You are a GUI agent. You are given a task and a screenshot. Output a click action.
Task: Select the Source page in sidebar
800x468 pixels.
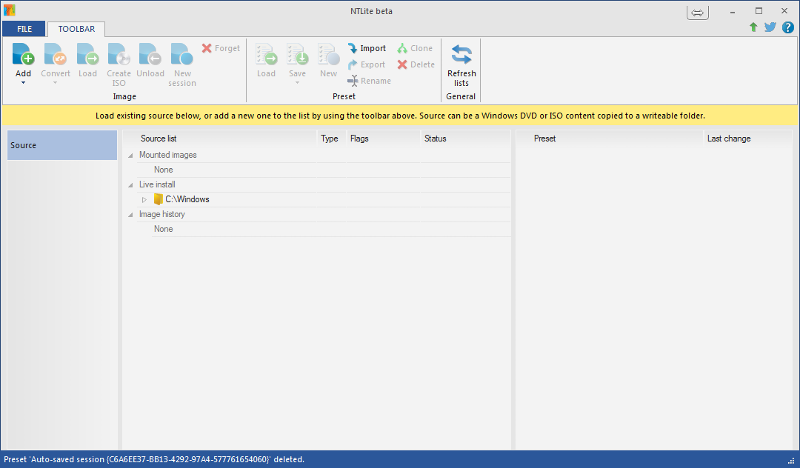coord(62,145)
